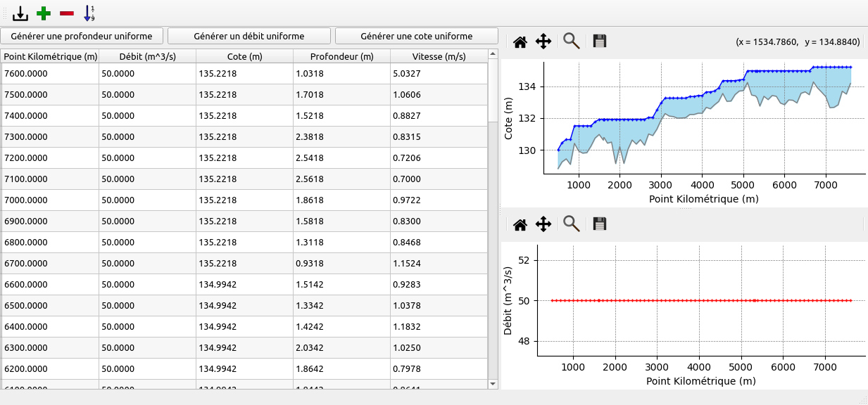Screen dimensions: 868x405
Task: Delete row using the red minus icon
Action: click(x=67, y=13)
